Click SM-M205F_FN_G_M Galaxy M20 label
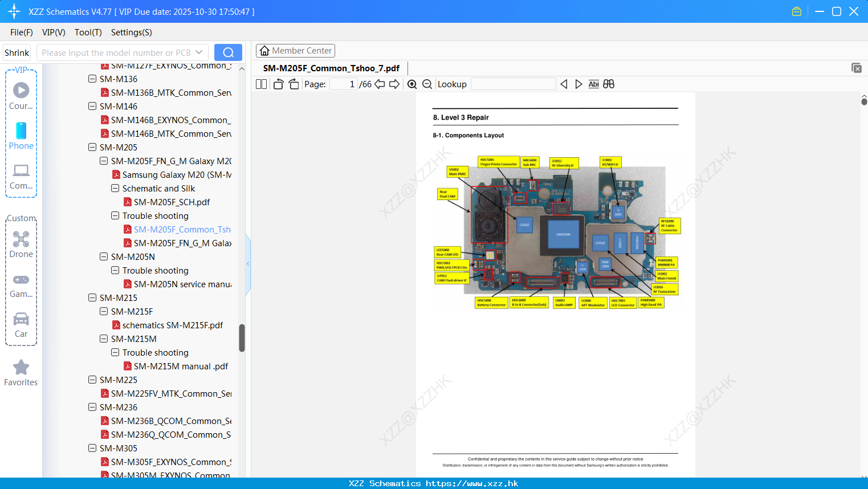The image size is (868, 489). 171,161
